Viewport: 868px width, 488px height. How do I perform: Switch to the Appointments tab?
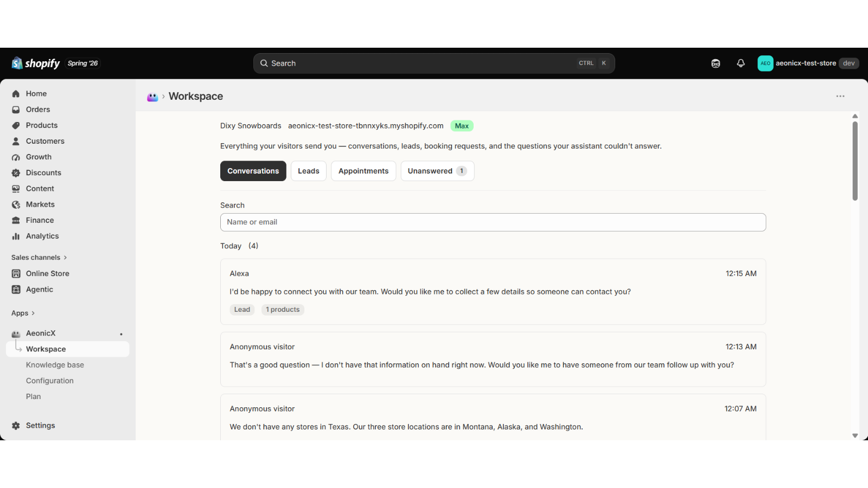pyautogui.click(x=363, y=171)
